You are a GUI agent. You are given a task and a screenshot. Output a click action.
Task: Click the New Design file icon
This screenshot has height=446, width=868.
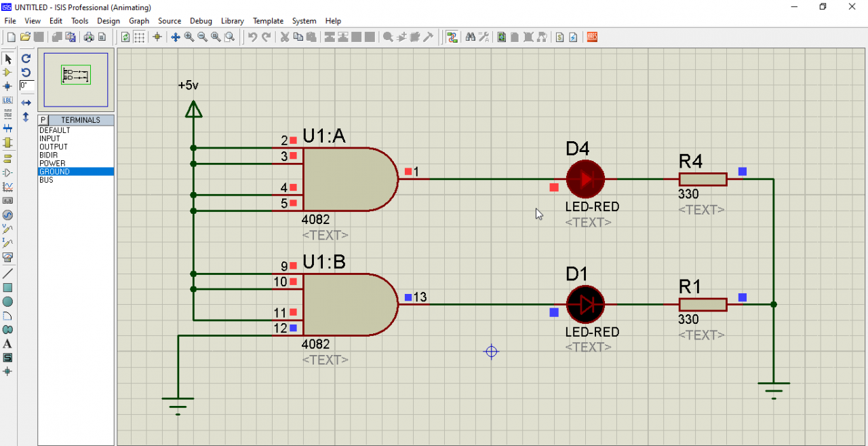coord(11,37)
